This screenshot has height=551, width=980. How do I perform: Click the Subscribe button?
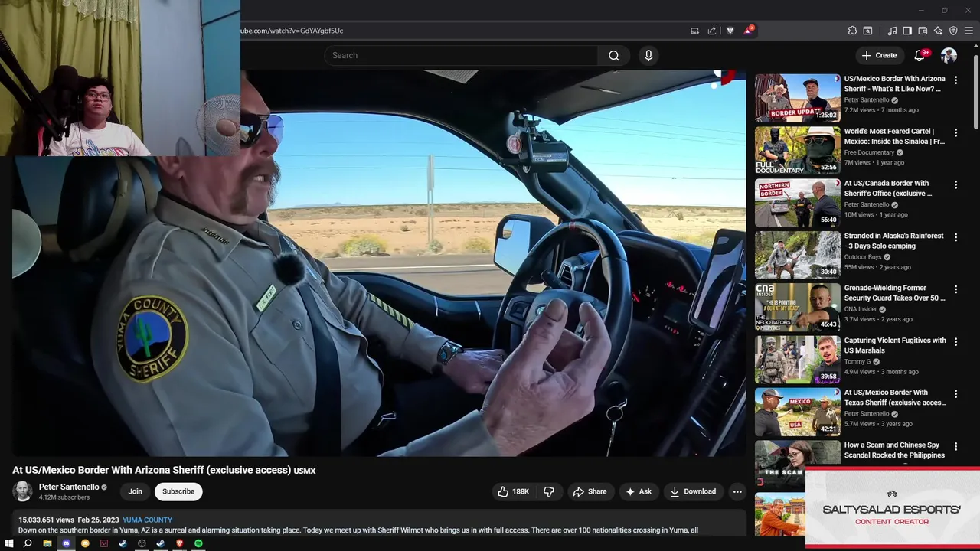click(x=178, y=491)
